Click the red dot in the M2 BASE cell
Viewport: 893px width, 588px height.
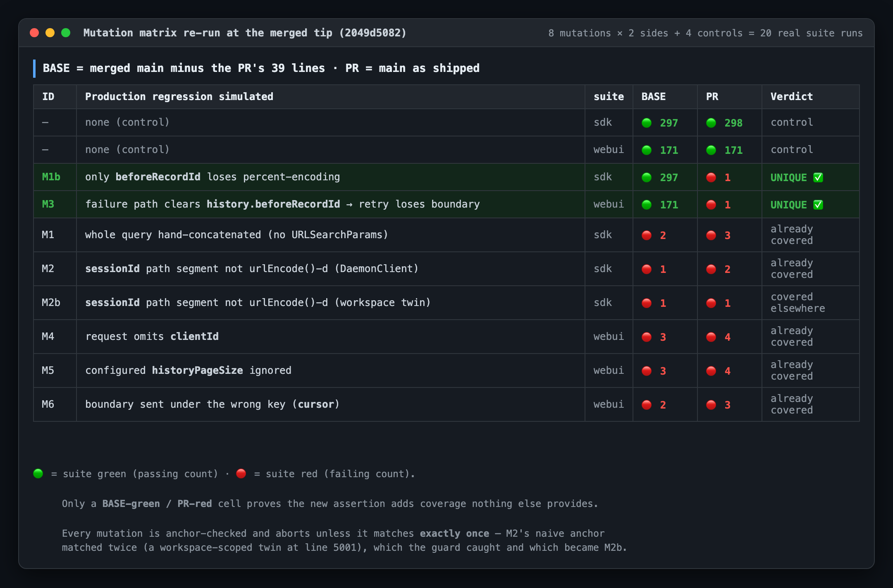[x=647, y=269]
